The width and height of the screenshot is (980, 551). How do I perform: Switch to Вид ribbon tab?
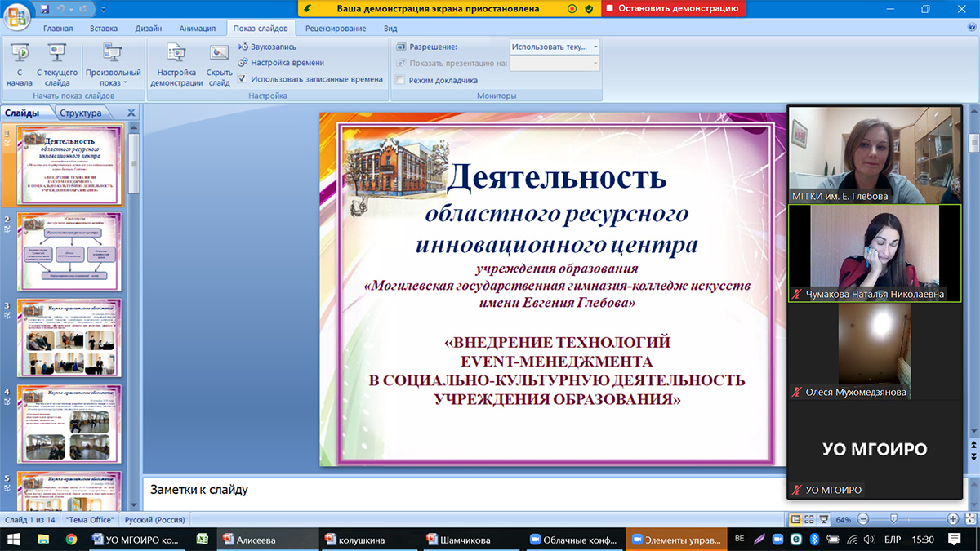[x=390, y=28]
